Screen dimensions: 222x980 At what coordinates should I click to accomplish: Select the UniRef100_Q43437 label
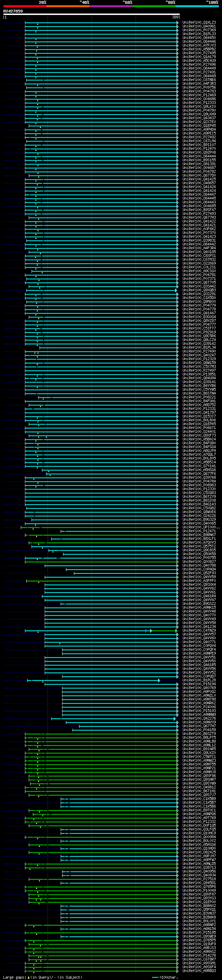pyautogui.click(x=199, y=118)
